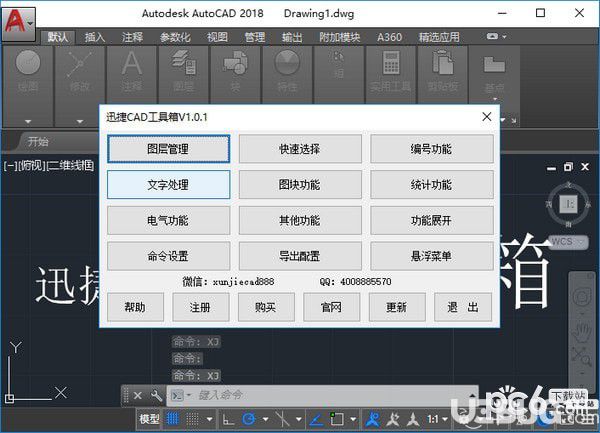Click the zoom extents tool in navigation bar
This screenshot has width=600, height=433.
(581, 357)
